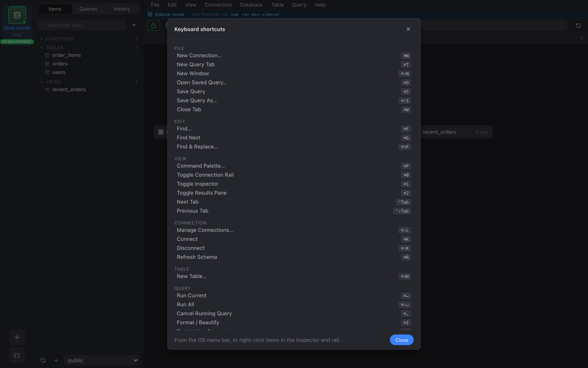
Task: Click the Open Saved Query... row
Action: (294, 83)
